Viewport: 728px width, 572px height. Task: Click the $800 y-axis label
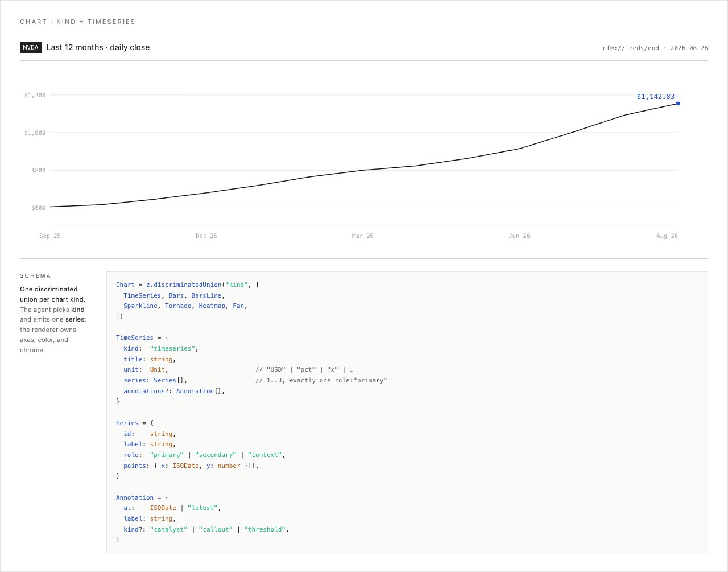pyautogui.click(x=39, y=170)
